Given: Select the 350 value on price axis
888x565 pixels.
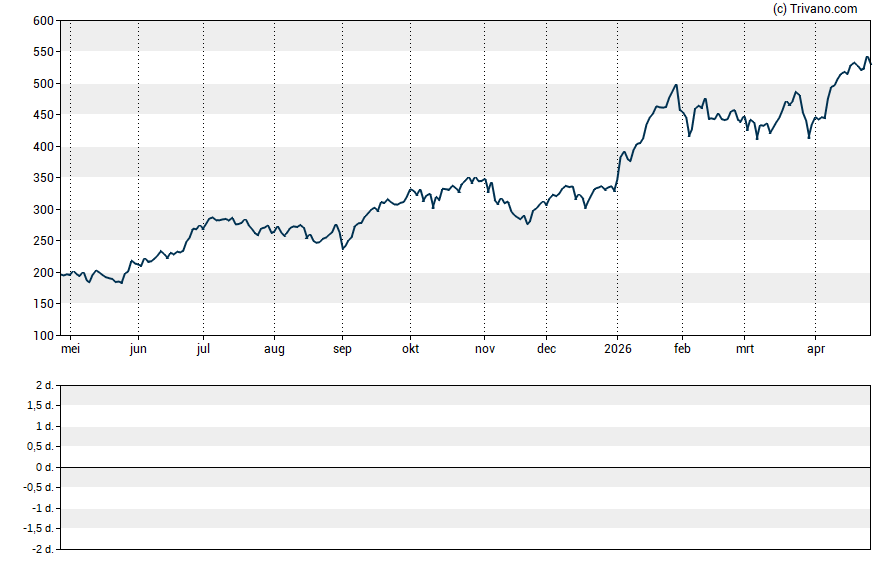Looking at the screenshot, I should click(42, 178).
